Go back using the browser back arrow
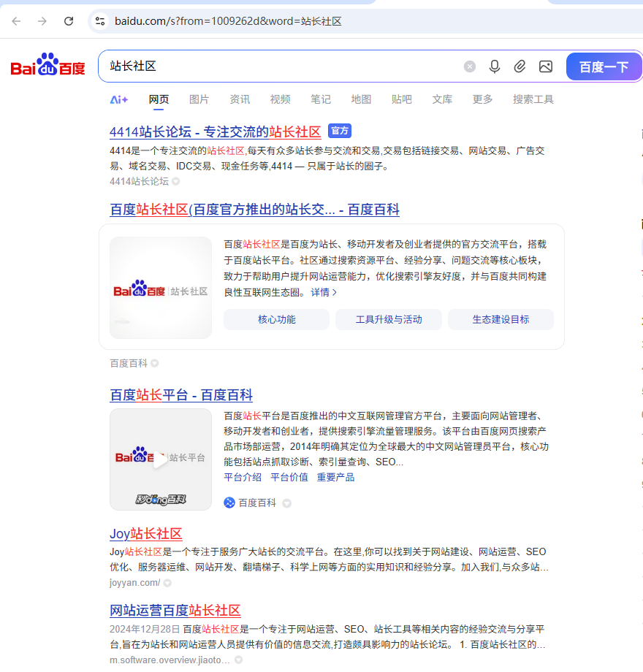 (x=15, y=21)
